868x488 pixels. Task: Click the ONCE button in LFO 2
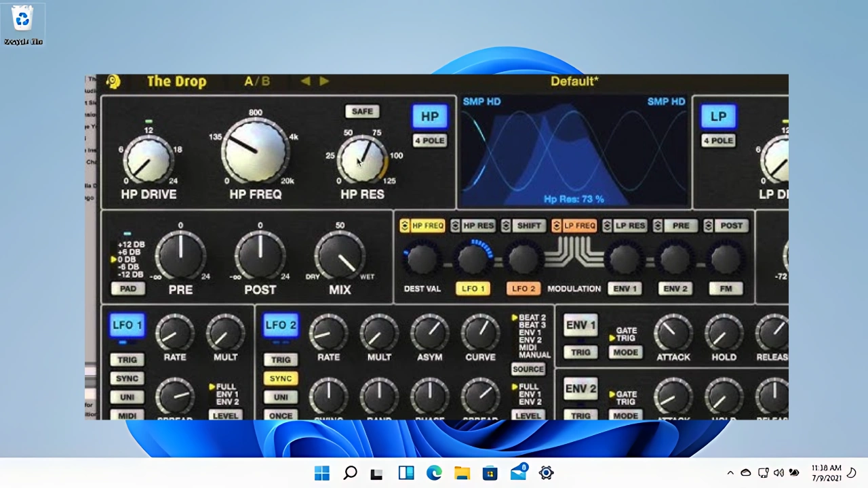pyautogui.click(x=281, y=415)
